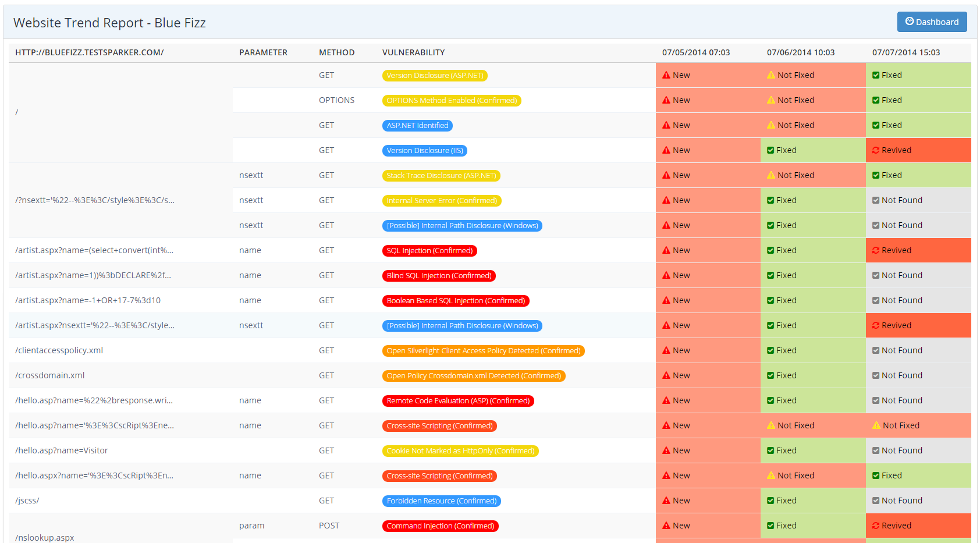Click the 07/05/2014 07:03 column header
The image size is (980, 543).
[x=695, y=52]
